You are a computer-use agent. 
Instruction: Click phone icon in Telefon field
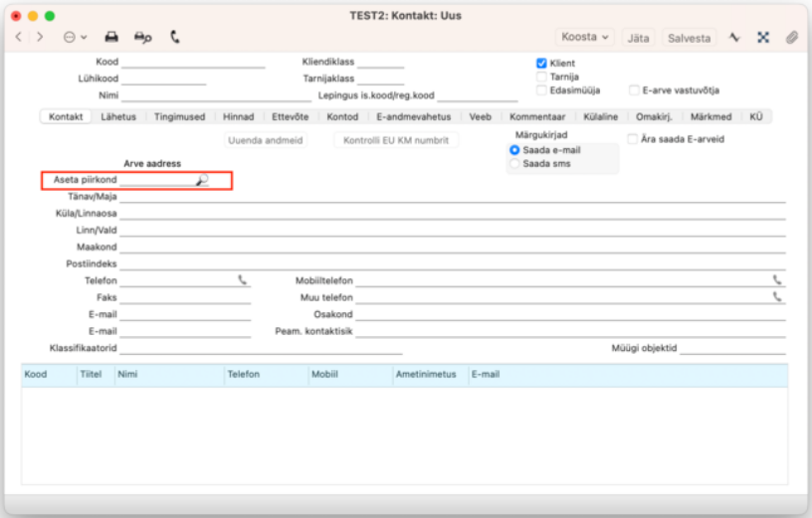(x=243, y=280)
